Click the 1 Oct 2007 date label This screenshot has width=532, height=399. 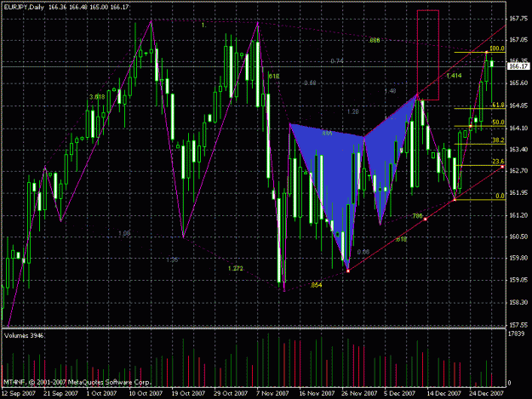click(x=101, y=393)
